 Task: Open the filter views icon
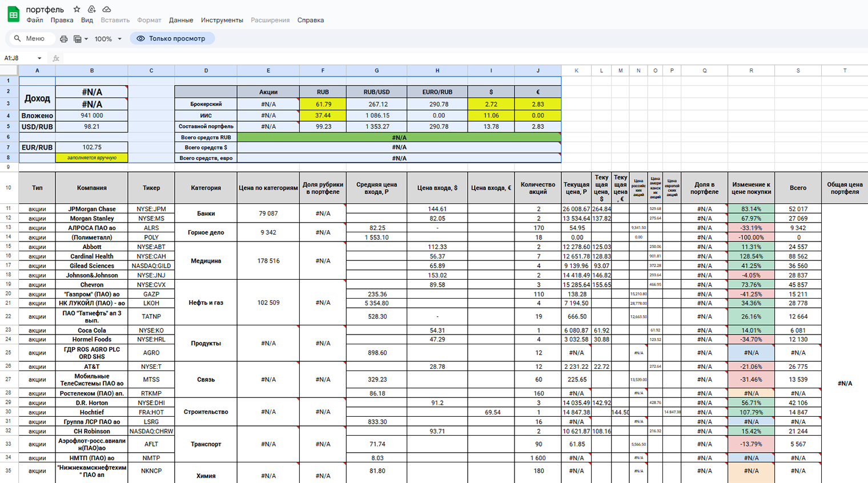click(78, 39)
